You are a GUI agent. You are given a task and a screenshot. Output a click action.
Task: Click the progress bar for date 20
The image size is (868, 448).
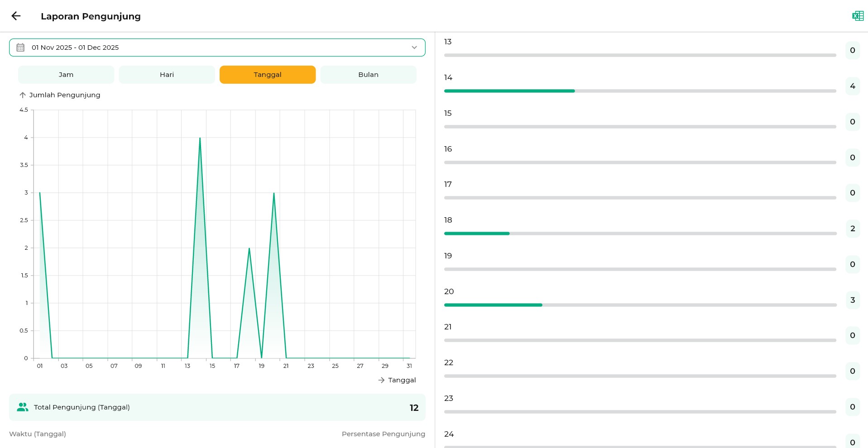[640, 305]
